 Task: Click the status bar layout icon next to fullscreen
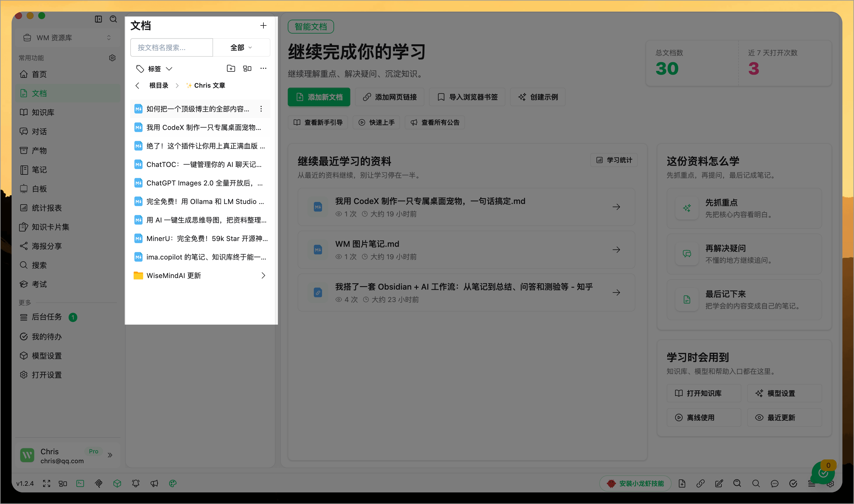(x=63, y=483)
